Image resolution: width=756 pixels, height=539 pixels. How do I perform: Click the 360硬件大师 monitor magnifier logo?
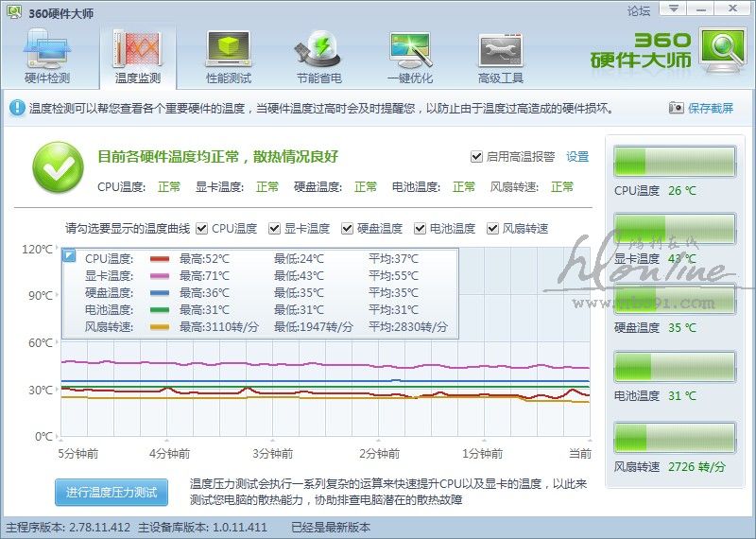pos(722,51)
